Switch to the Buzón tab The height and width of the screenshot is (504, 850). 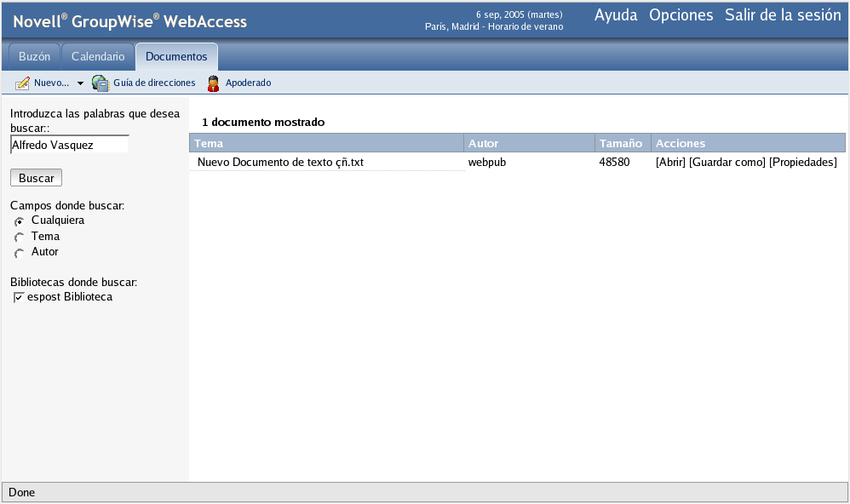tap(34, 55)
